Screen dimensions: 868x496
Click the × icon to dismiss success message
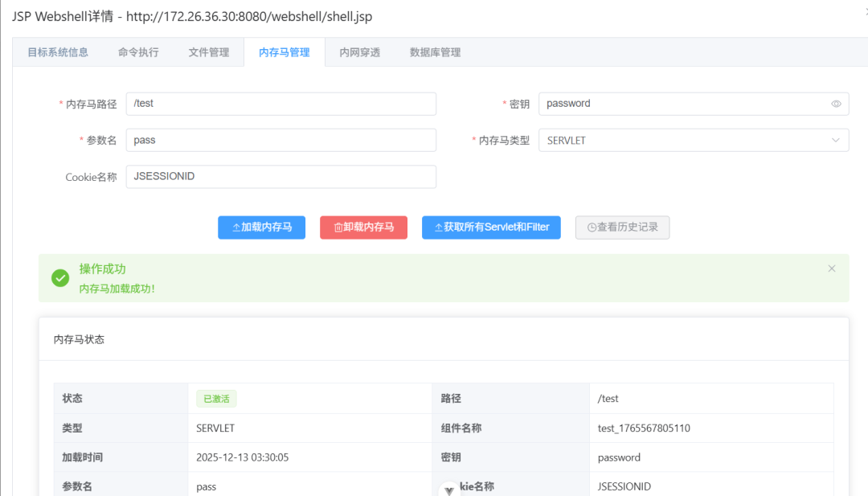tap(832, 268)
